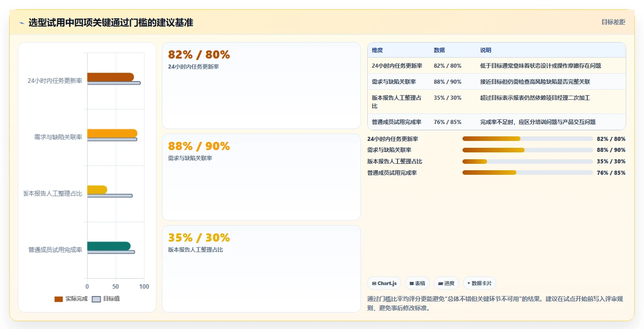Viewport: 644px width, 329px height.
Task: Click the 维度 column header
Action: [x=377, y=50]
